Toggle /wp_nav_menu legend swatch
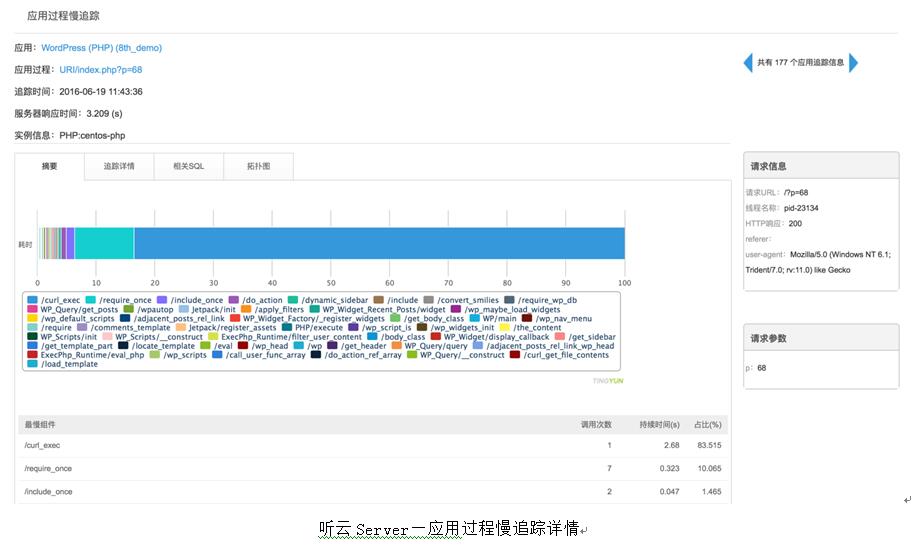Image resolution: width=915 pixels, height=559 pixels. click(x=527, y=319)
